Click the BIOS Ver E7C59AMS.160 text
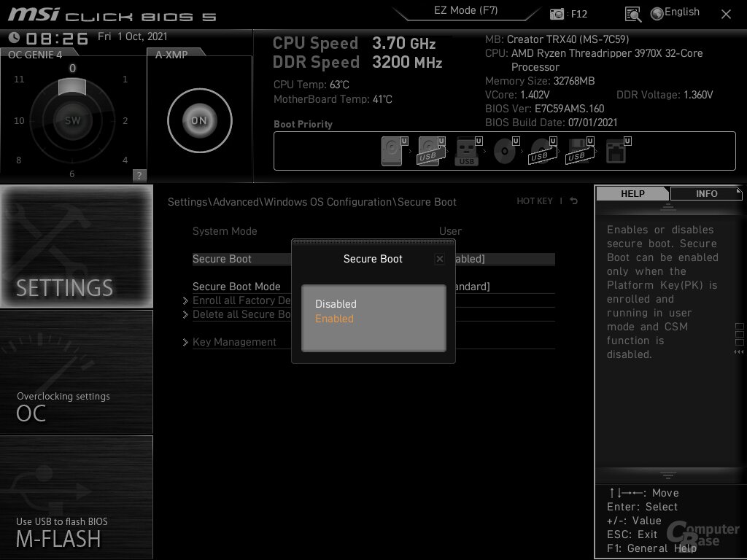 click(544, 109)
